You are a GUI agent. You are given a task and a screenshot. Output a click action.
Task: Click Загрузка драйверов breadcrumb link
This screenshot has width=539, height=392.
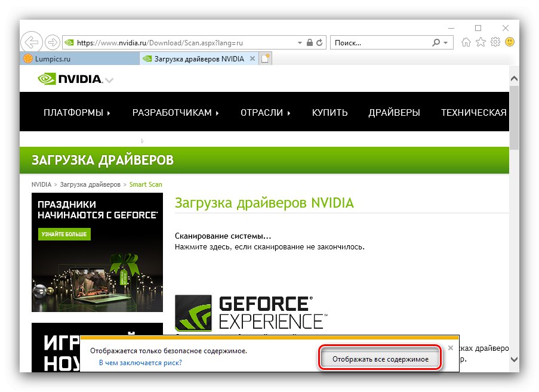[90, 184]
